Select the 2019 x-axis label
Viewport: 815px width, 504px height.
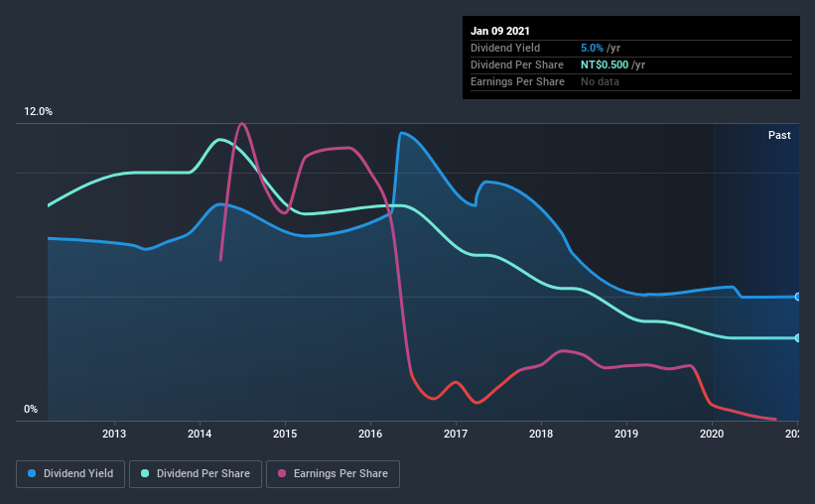[626, 434]
